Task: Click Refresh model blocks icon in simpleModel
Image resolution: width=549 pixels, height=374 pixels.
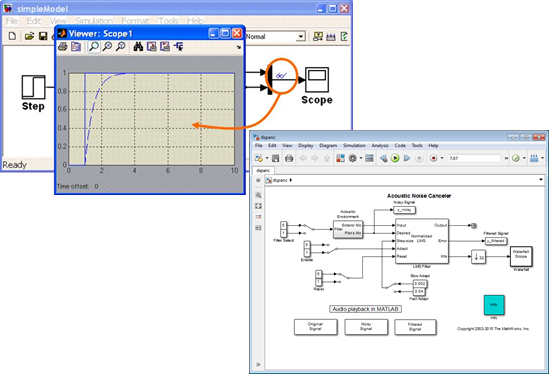Action: pyautogui.click(x=344, y=36)
